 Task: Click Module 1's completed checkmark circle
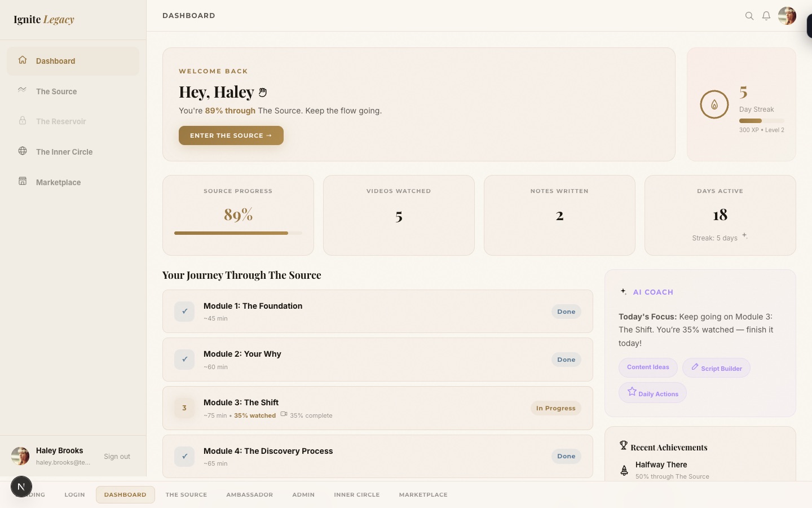(184, 311)
